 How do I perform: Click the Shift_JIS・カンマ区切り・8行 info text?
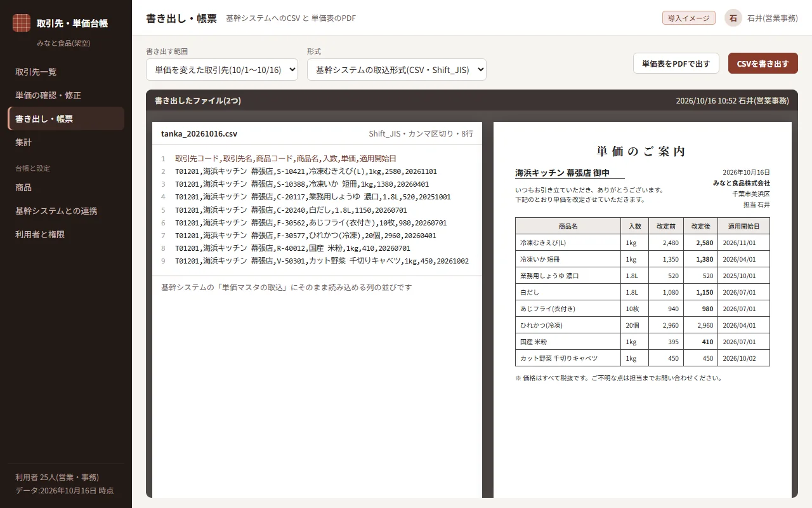[421, 134]
